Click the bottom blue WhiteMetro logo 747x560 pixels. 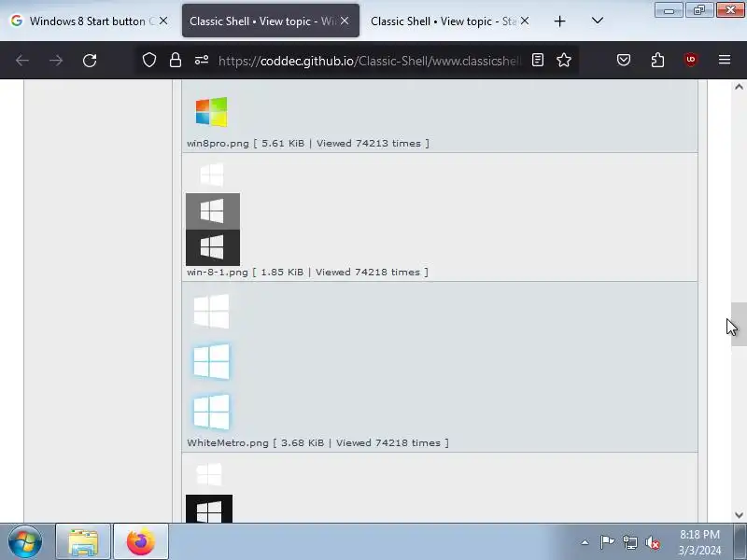coord(212,412)
